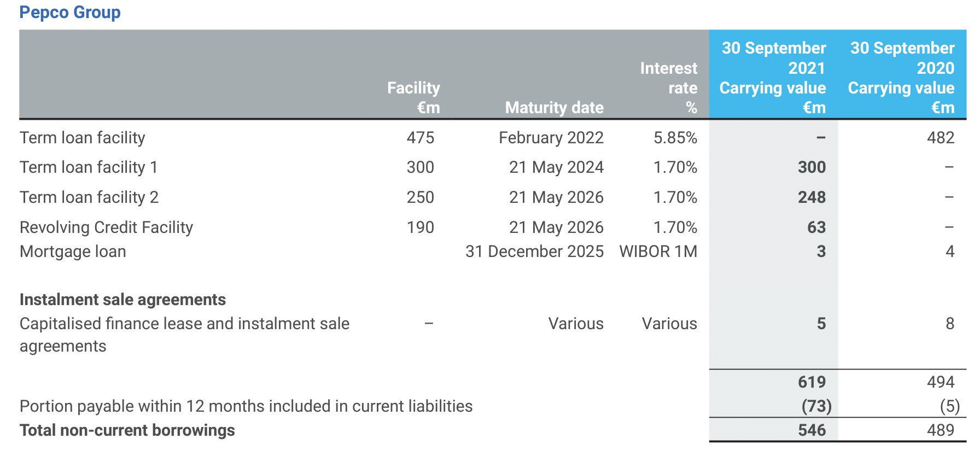
Task: Click the WIBOR 1M interest rate cell
Action: [658, 252]
